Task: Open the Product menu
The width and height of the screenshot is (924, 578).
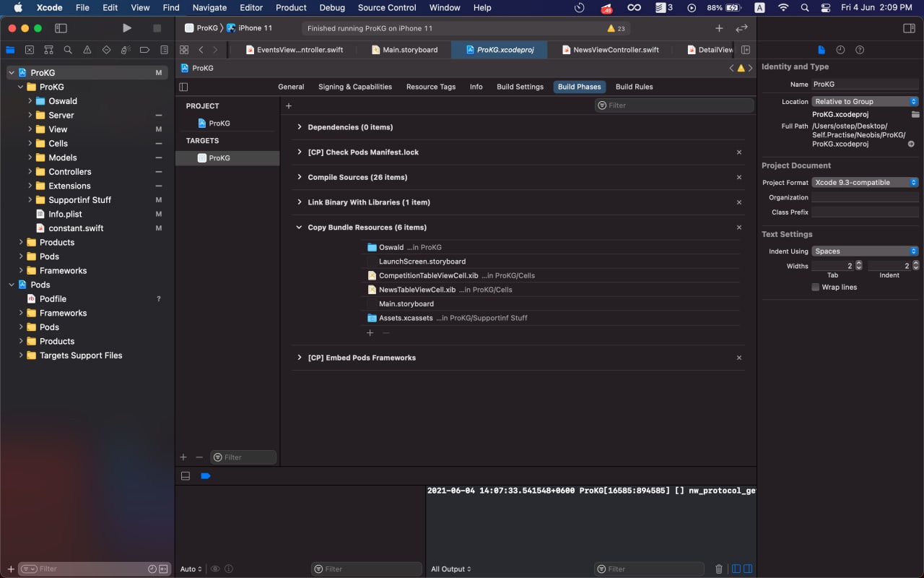Action: pyautogui.click(x=291, y=8)
